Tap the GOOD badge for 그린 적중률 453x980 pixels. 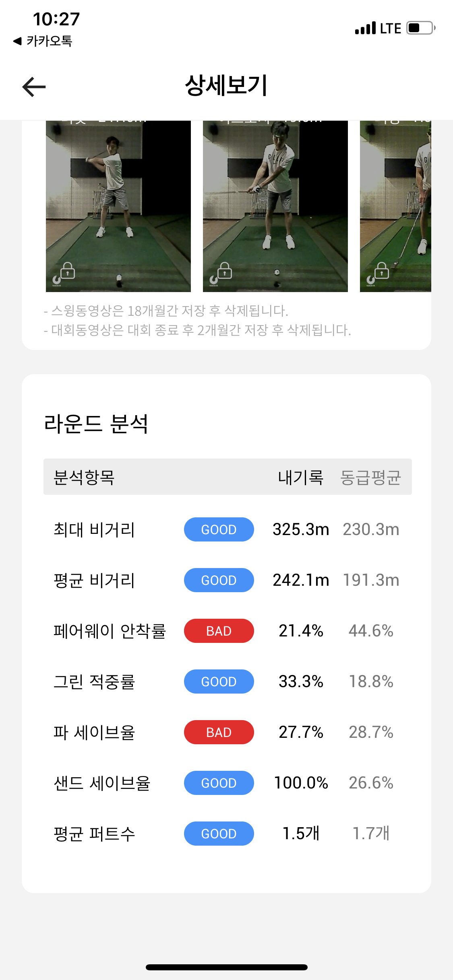tap(219, 681)
